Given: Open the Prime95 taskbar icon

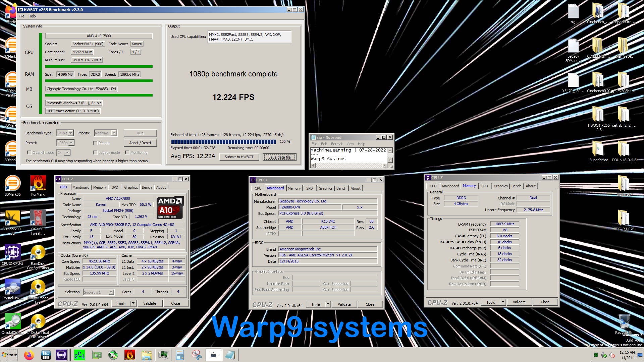Looking at the screenshot, I should point(79,355).
